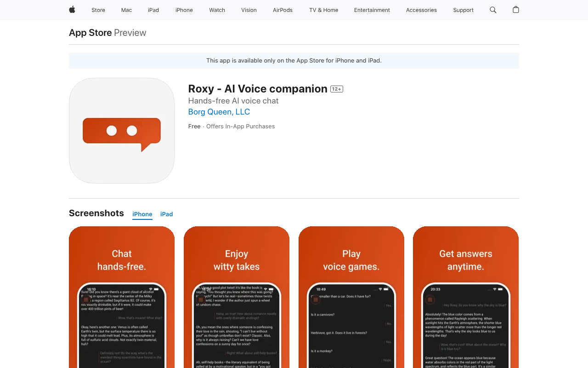Viewport: 588px width, 368px height.
Task: Click the App Store heading link
Action: point(90,33)
